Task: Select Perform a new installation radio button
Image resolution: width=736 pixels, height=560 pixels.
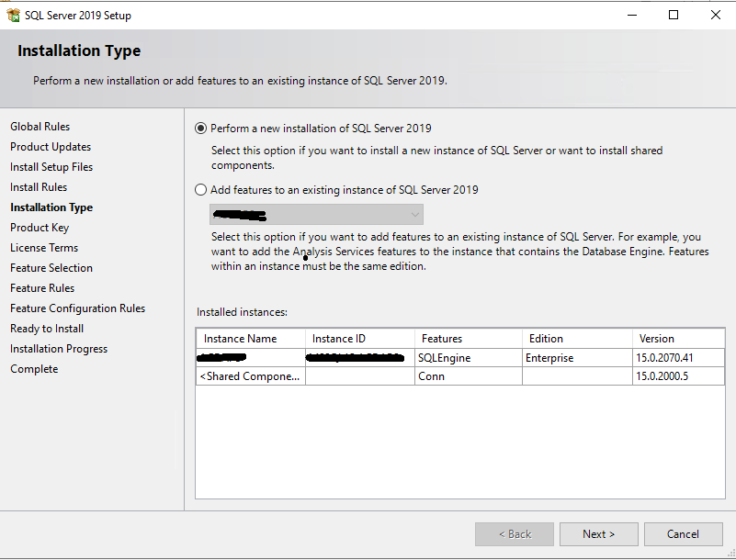Action: pos(201,129)
